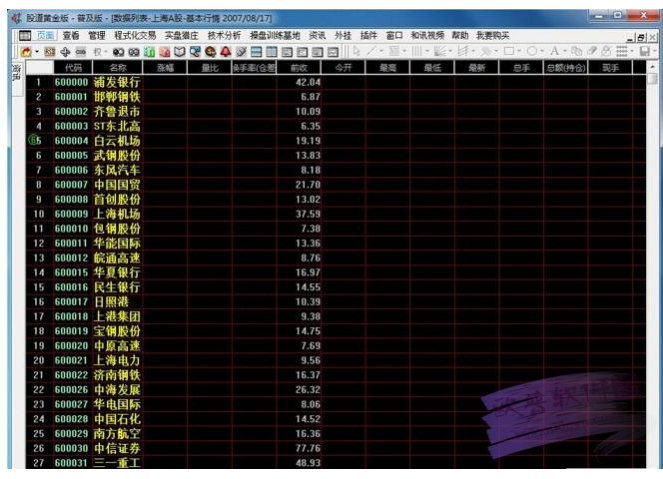
Task: Open the 页面 menu
Action: [x=45, y=36]
